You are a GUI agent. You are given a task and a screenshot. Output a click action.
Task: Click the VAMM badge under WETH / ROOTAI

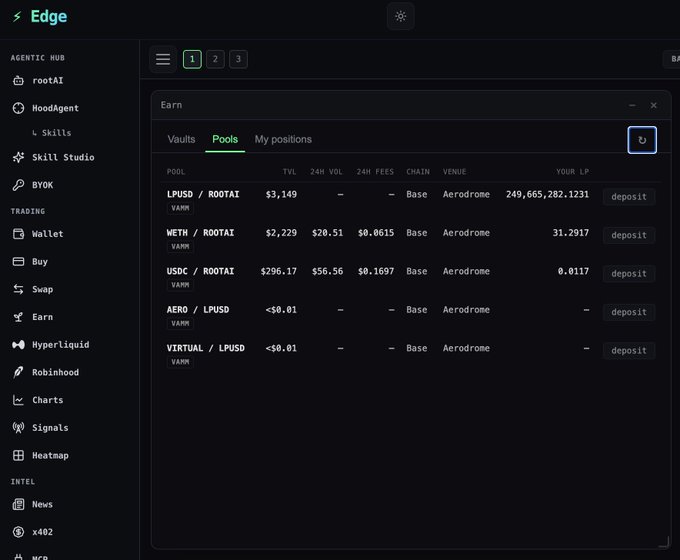(x=180, y=247)
